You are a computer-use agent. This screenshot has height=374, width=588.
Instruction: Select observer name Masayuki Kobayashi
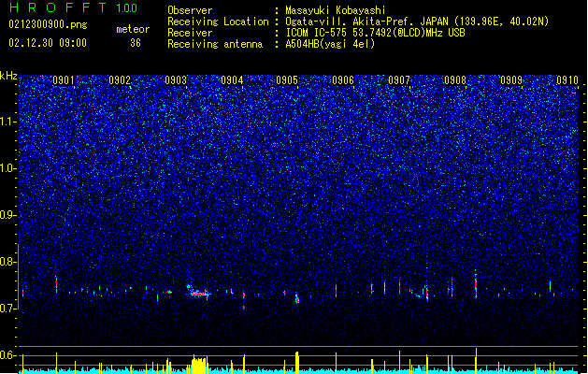[x=336, y=10]
